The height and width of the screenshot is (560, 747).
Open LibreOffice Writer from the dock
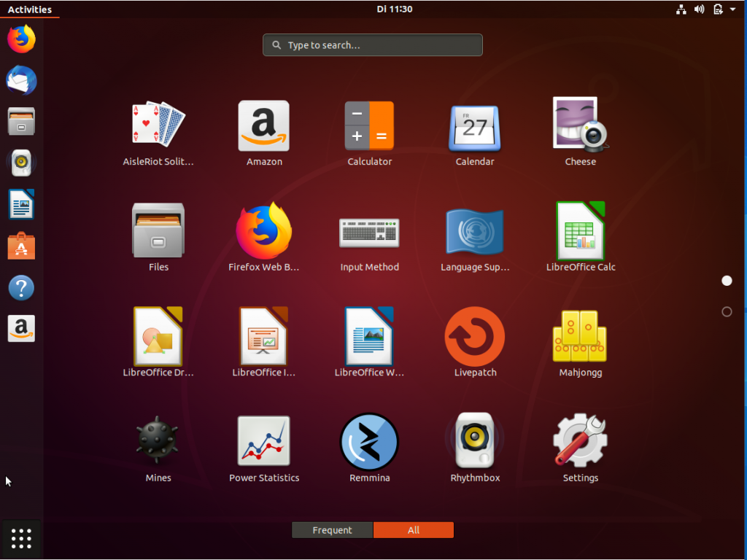21,204
